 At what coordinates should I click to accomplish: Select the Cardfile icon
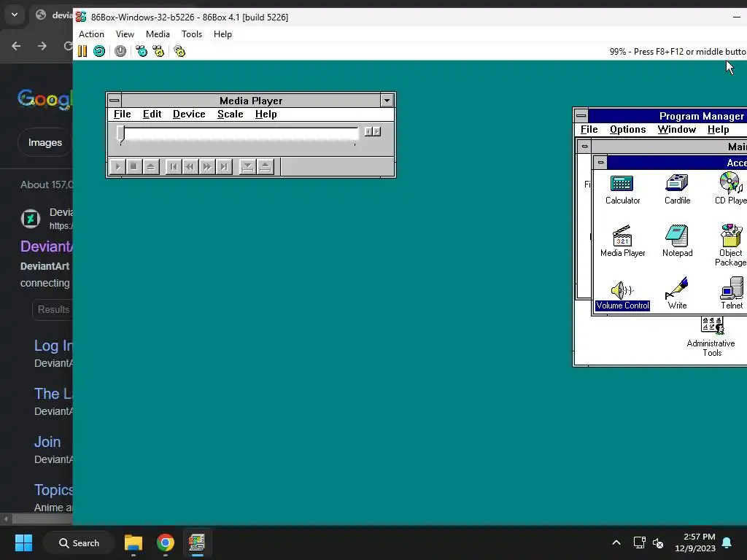(x=677, y=189)
